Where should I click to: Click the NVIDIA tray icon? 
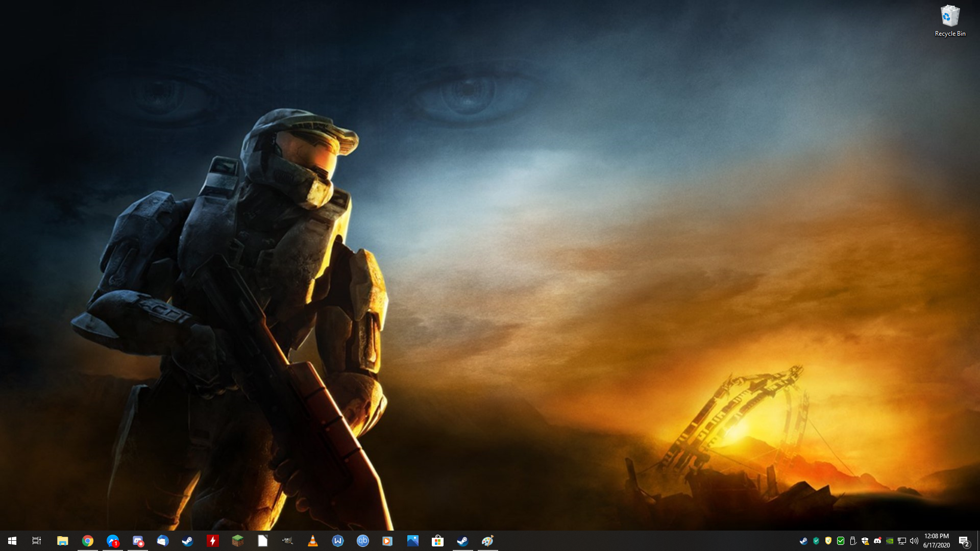(x=890, y=541)
